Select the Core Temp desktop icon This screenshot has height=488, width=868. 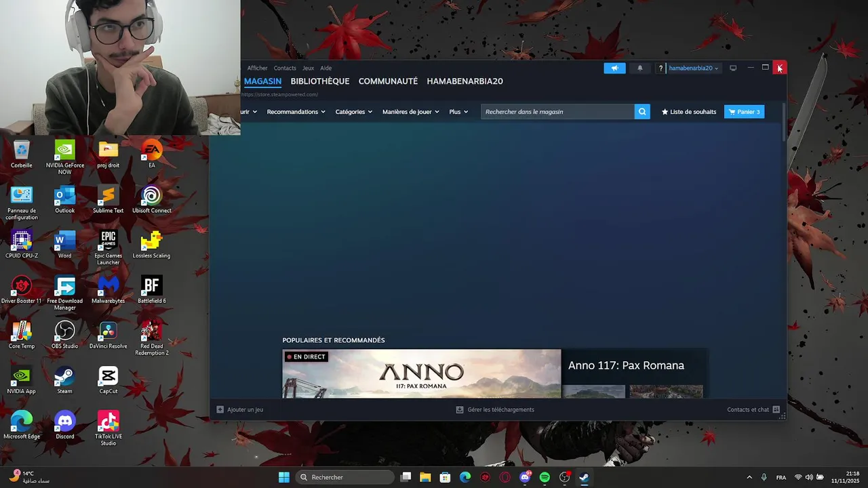[x=21, y=335]
